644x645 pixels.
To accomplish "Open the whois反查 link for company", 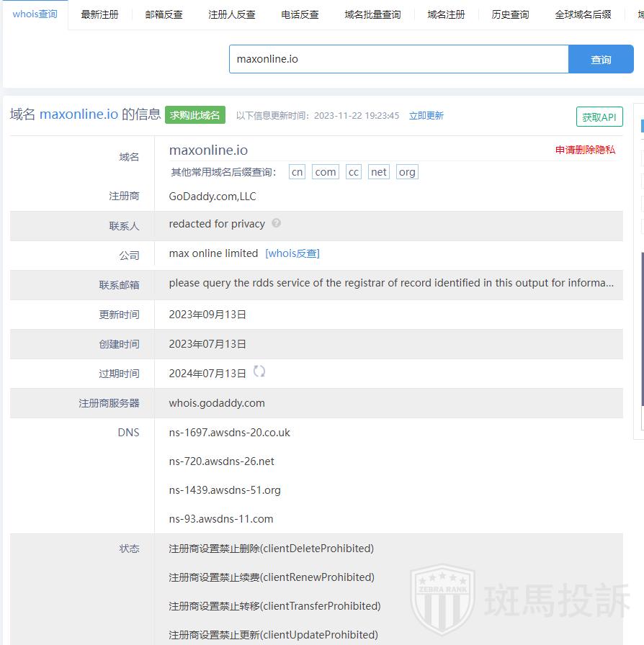I will tap(292, 253).
